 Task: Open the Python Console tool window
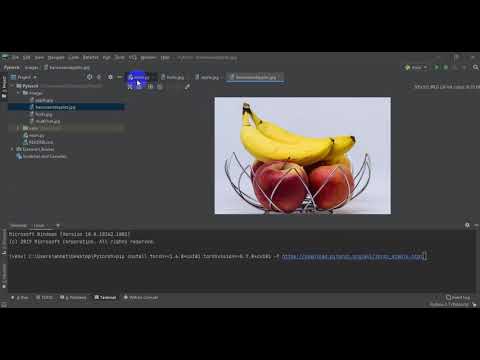click(141, 297)
